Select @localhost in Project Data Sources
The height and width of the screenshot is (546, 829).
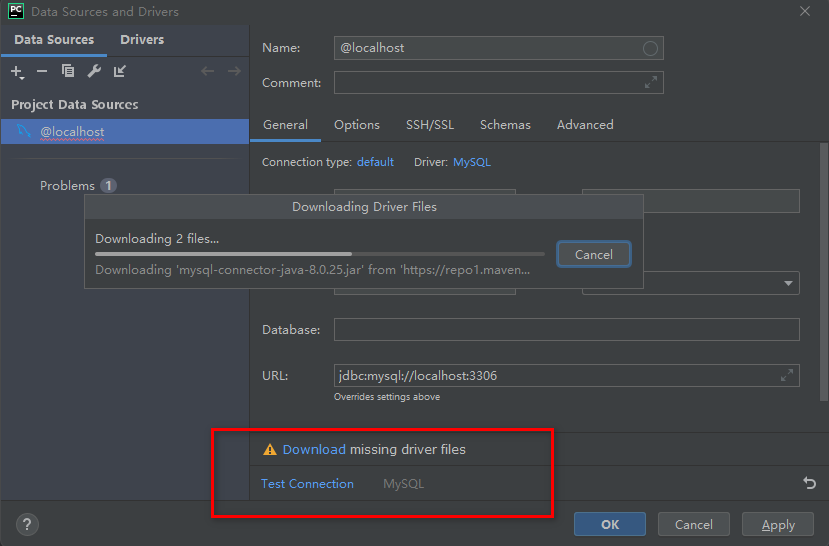pos(125,132)
